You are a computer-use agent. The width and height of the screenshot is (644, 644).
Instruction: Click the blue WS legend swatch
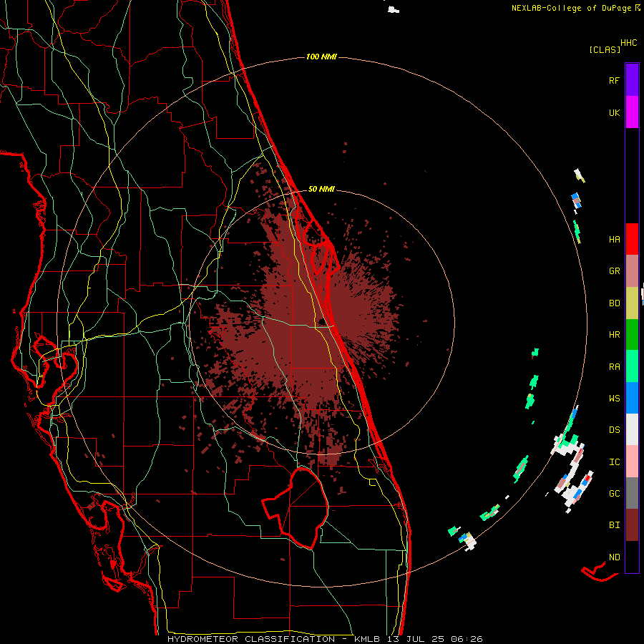[632, 398]
